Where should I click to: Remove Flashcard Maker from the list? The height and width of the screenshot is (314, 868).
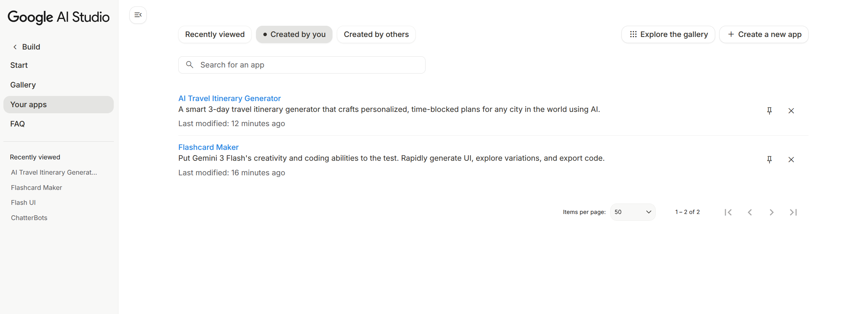pyautogui.click(x=791, y=159)
